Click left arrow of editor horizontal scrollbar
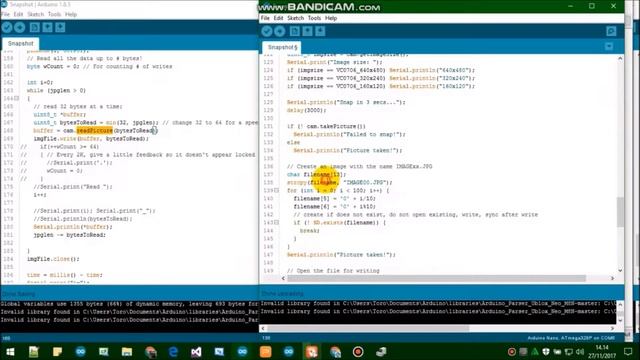640x360 pixels. [x=283, y=278]
